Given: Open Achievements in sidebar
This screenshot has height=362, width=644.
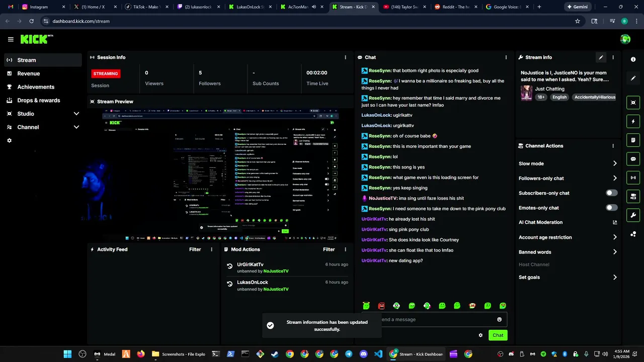Looking at the screenshot, I should pyautogui.click(x=43, y=87).
